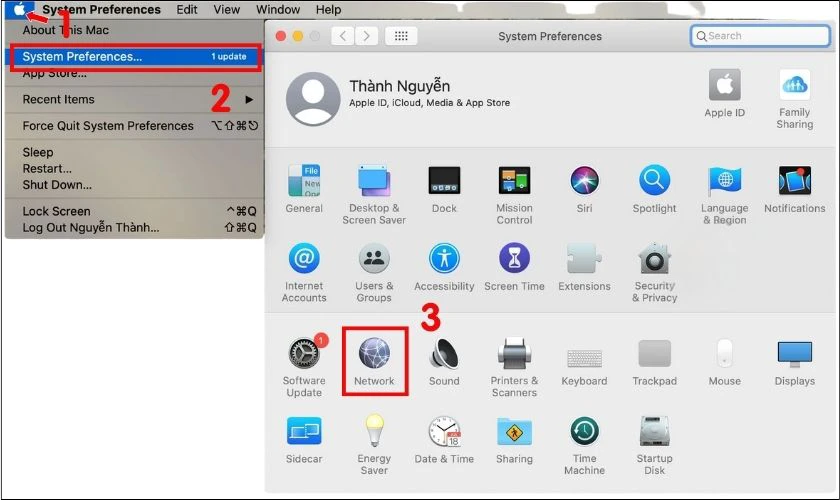The width and height of the screenshot is (840, 500).
Task: Open Trackpad preferences
Action: click(654, 362)
